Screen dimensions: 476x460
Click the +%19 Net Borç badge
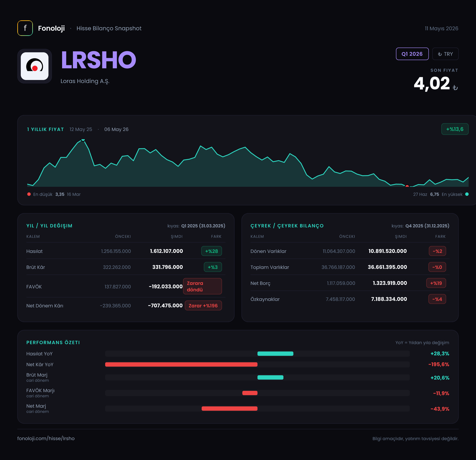click(436, 283)
